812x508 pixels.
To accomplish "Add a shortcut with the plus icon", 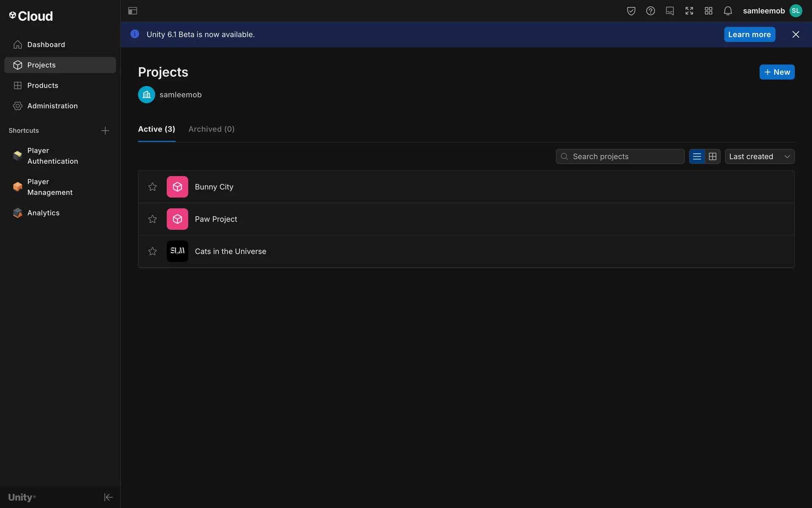I will coord(105,131).
